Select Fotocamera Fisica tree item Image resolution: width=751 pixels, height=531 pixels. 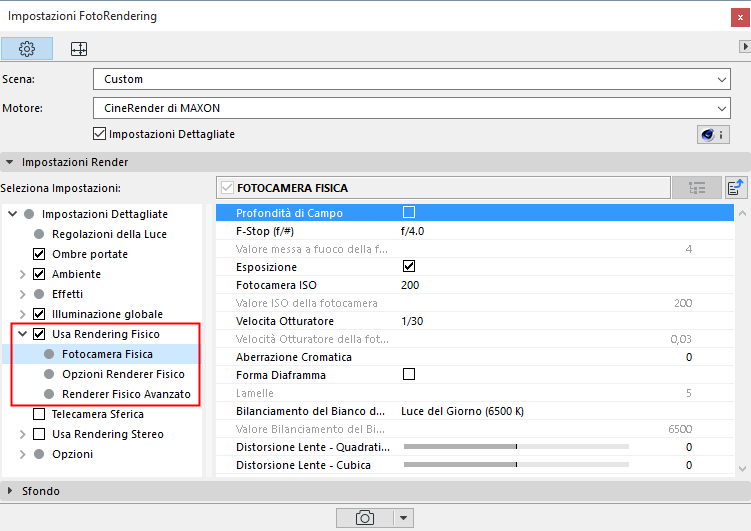pos(107,354)
